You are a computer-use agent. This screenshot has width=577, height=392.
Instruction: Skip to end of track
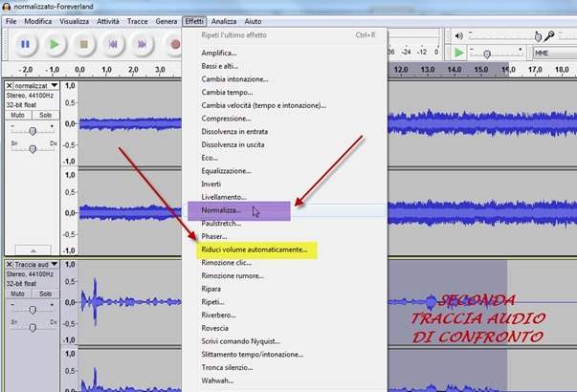coord(142,44)
